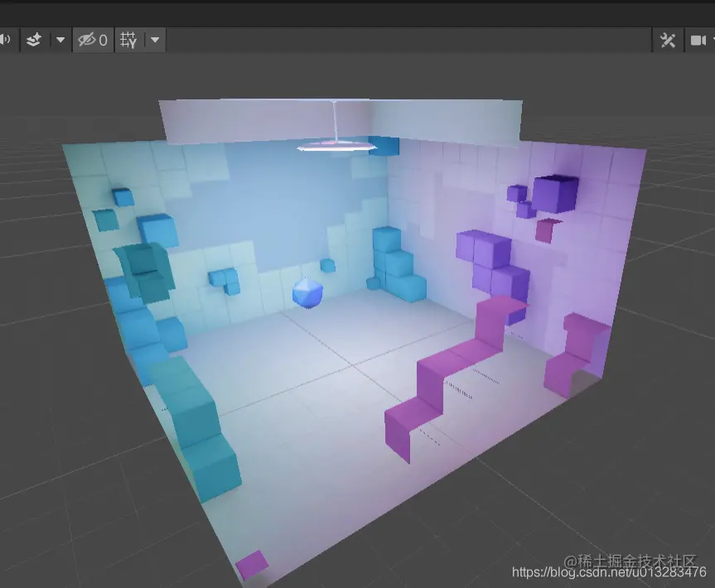
Task: Toggle hidden objects visibility showing 0
Action: coord(93,40)
